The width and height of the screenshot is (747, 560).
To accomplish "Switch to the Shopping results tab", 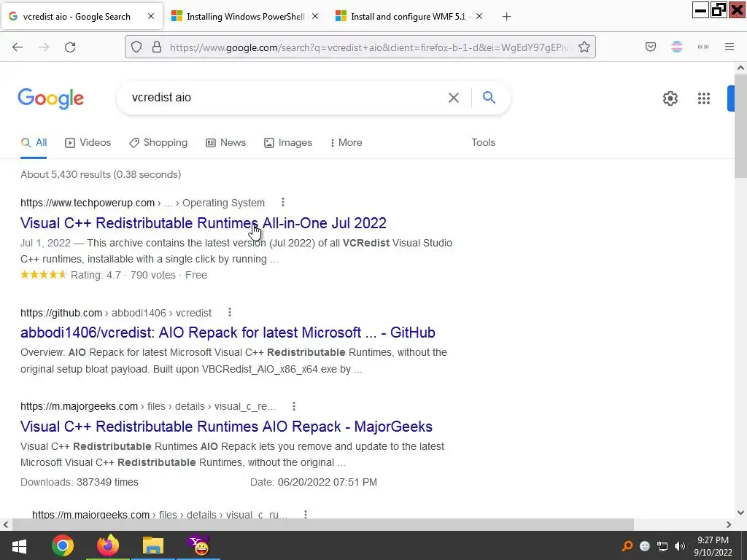I will 158,142.
